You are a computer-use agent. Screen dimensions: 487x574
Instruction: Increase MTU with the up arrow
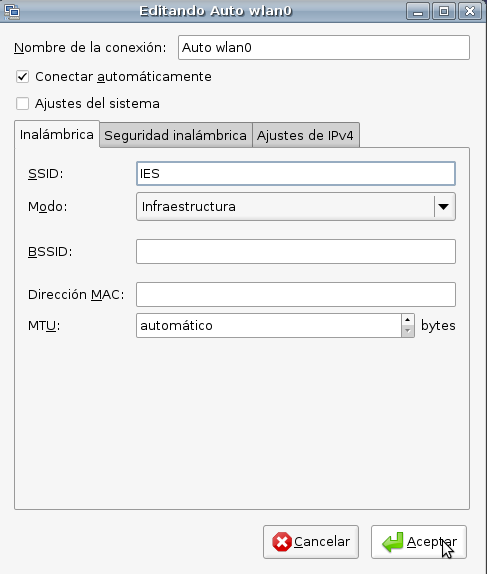408,320
